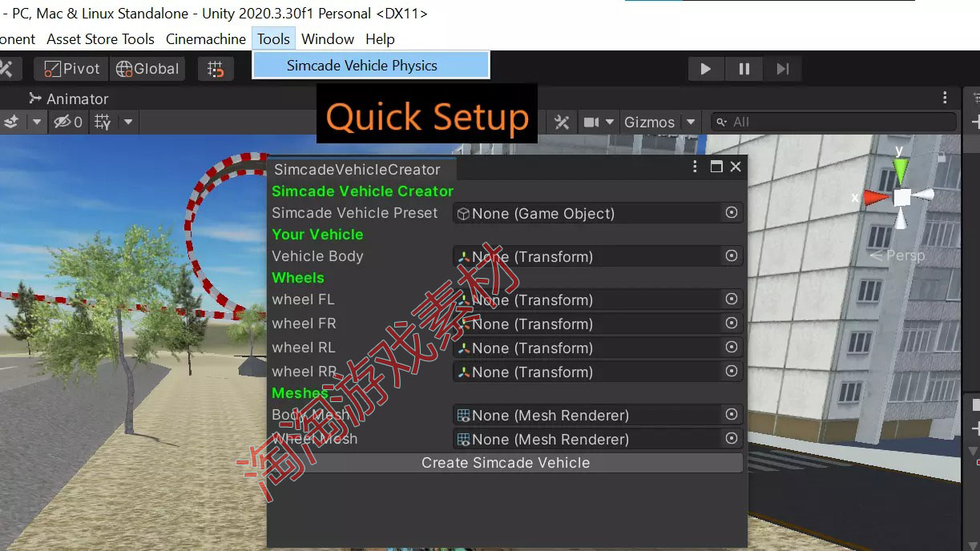Open component editor tools icon
The image size is (980, 551).
click(562, 122)
